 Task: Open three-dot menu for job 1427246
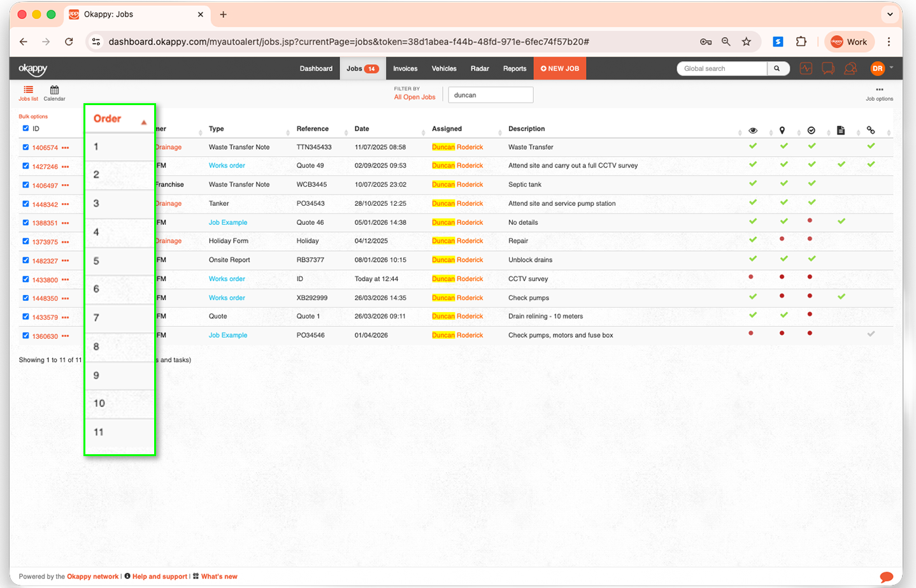click(x=66, y=167)
